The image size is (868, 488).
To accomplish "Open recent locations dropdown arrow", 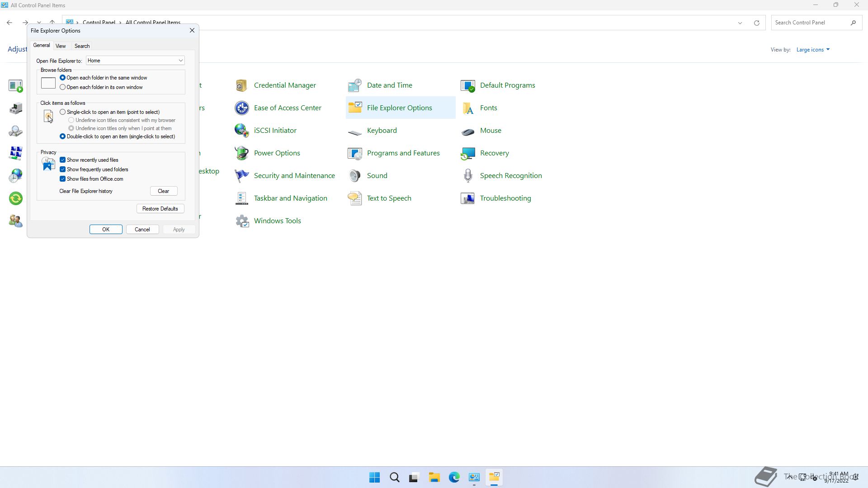I will click(39, 23).
